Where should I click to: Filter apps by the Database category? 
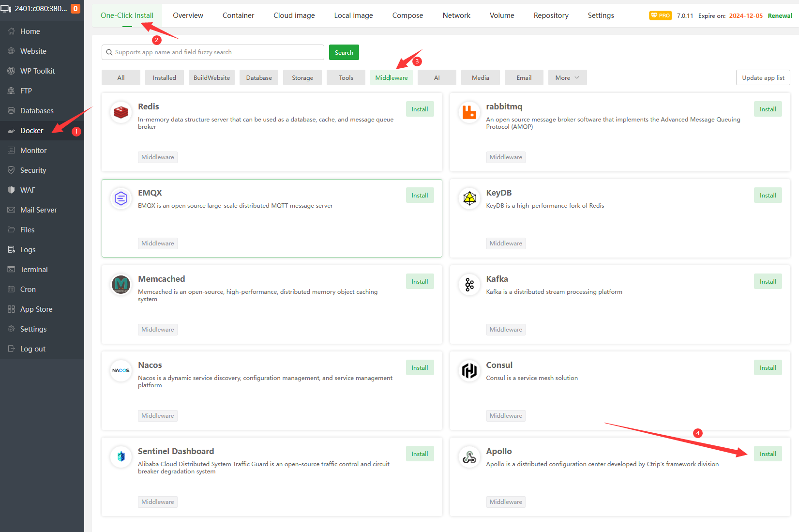coord(259,78)
